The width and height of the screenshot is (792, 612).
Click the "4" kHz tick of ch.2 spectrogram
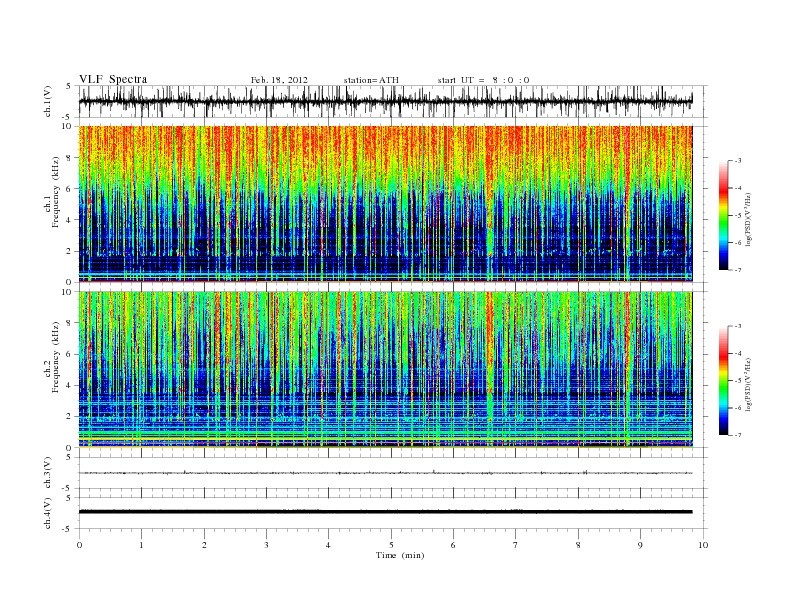[69, 386]
